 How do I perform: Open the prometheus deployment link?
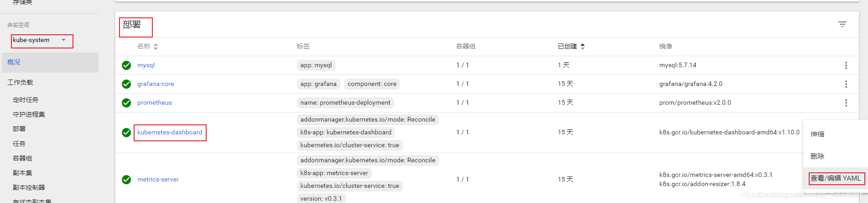[155, 102]
